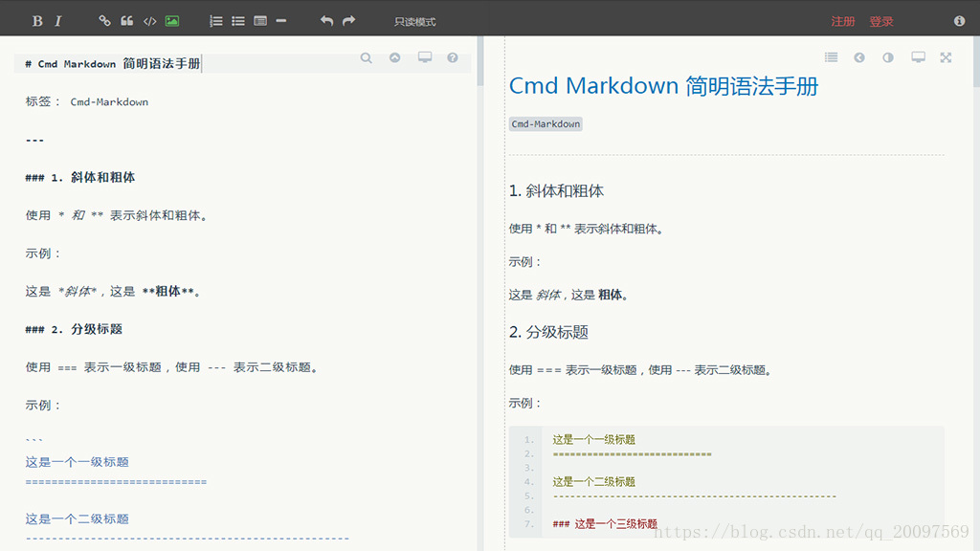This screenshot has width=980, height=551.
Task: Click editor line 标签： Cmd-Markdown
Action: coord(87,101)
